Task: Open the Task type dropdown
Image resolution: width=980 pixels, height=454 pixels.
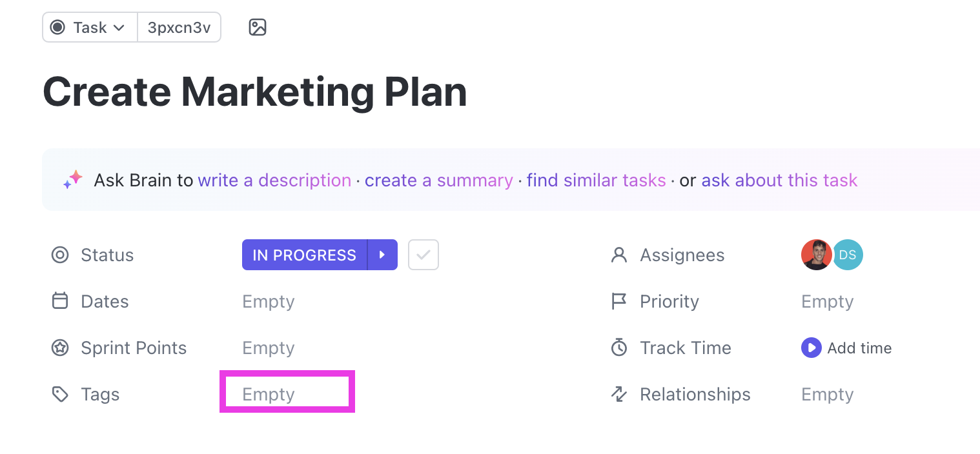Action: click(90, 28)
